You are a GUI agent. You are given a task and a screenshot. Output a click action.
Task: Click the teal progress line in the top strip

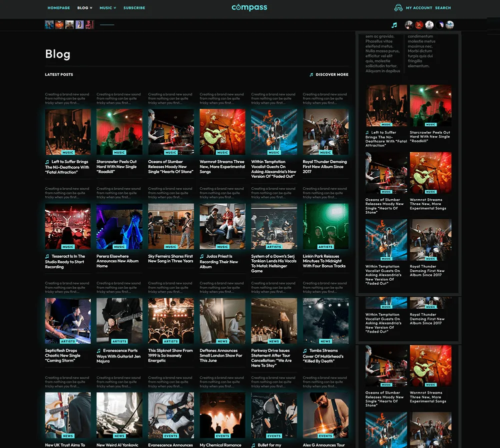[107, 24]
